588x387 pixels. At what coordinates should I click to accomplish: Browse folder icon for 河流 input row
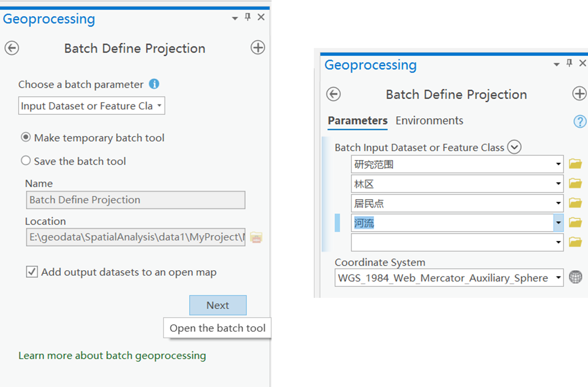pos(575,223)
